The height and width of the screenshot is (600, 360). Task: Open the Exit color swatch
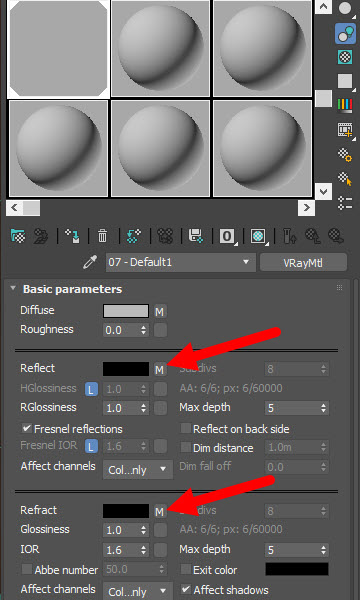click(x=297, y=569)
